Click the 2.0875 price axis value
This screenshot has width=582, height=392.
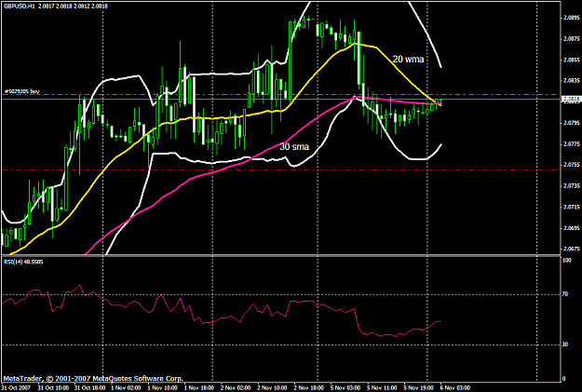point(571,38)
